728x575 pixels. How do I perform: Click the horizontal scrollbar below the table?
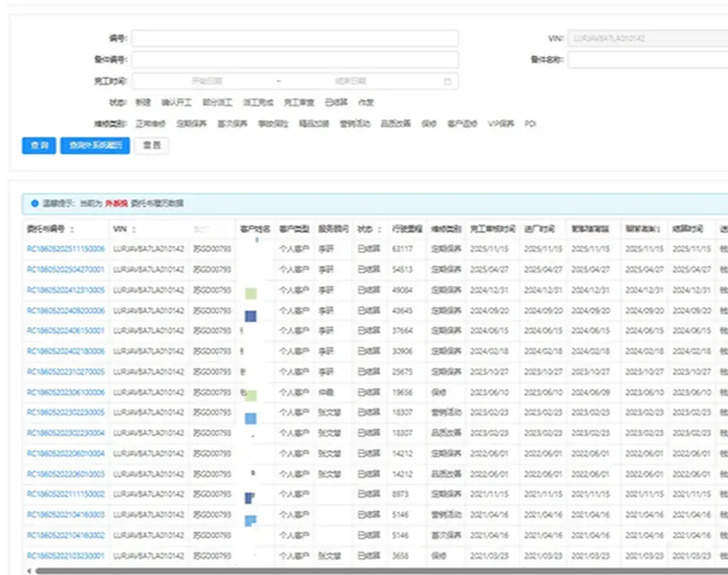coord(355,570)
